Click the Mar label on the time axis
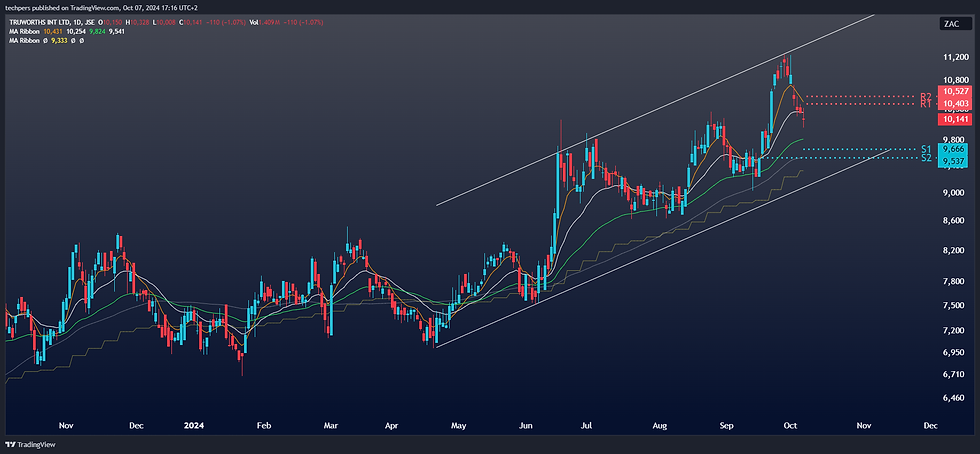The image size is (980, 454). point(331,425)
